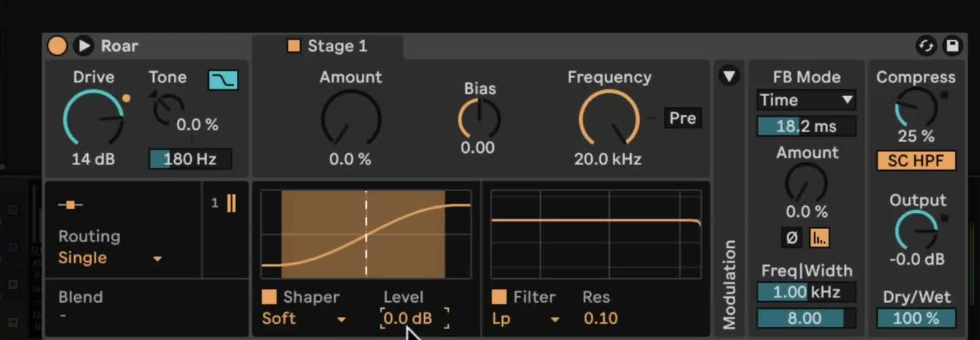Screen dimensions: 980x340
Task: Click the Compress gain reduction indicator dot
Action: point(945,95)
